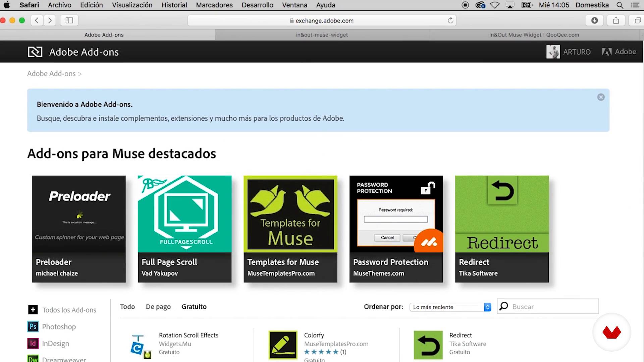This screenshot has width=644, height=362.
Task: Dismiss the welcome banner with X
Action: (x=601, y=97)
